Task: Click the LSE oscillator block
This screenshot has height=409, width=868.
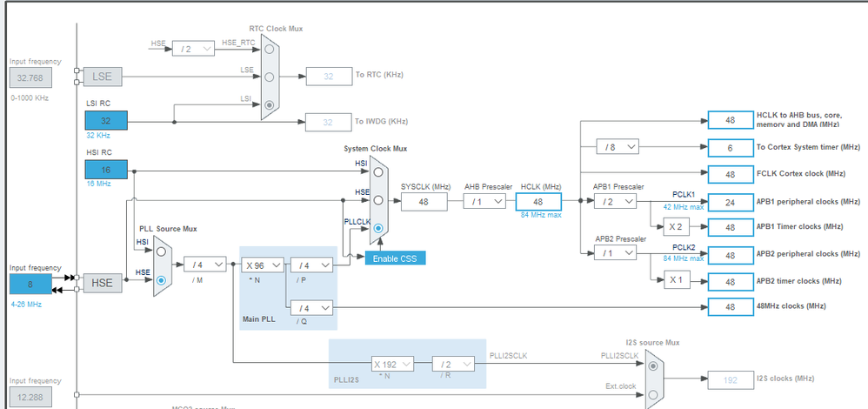Action: click(x=103, y=77)
